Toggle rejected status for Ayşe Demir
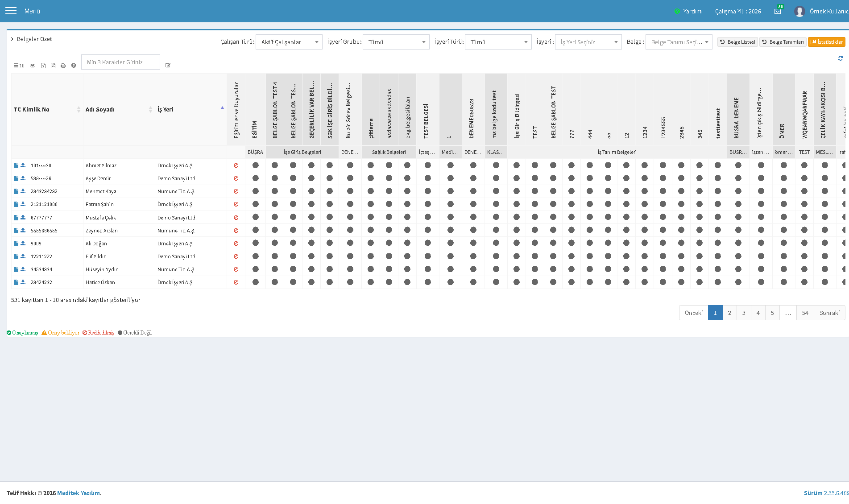This screenshot has width=849, height=504. pos(236,178)
